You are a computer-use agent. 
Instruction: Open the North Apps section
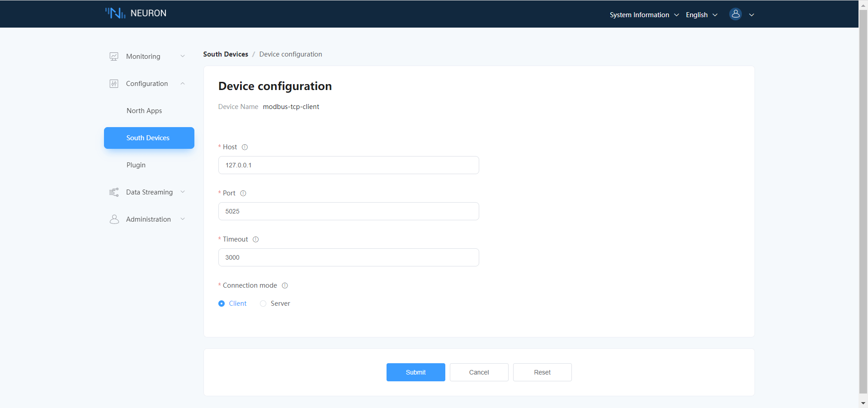144,110
